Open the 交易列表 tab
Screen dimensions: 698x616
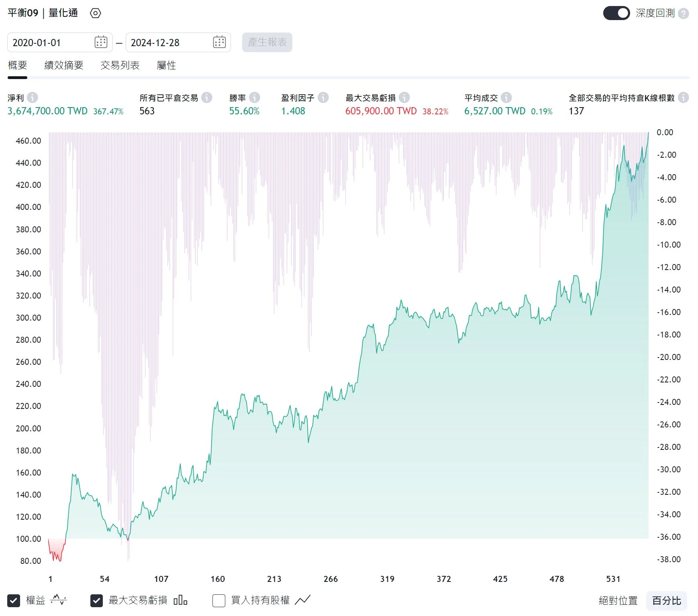coord(120,65)
